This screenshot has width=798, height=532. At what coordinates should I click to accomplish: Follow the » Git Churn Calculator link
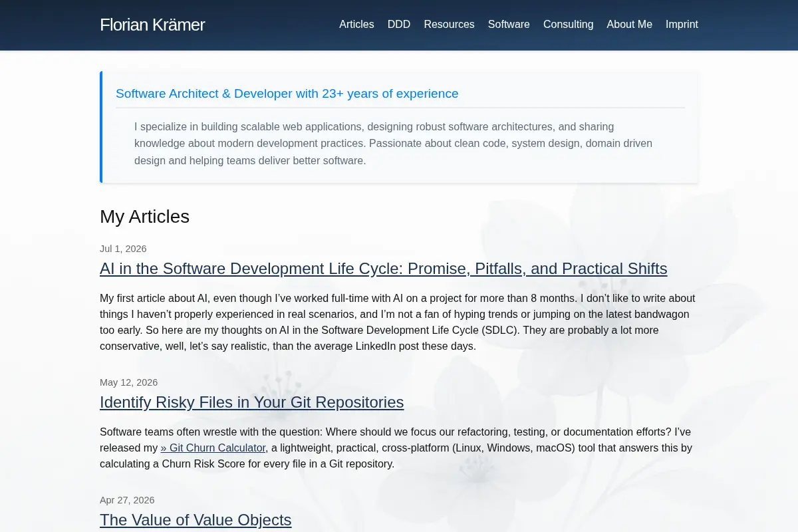pyautogui.click(x=213, y=448)
